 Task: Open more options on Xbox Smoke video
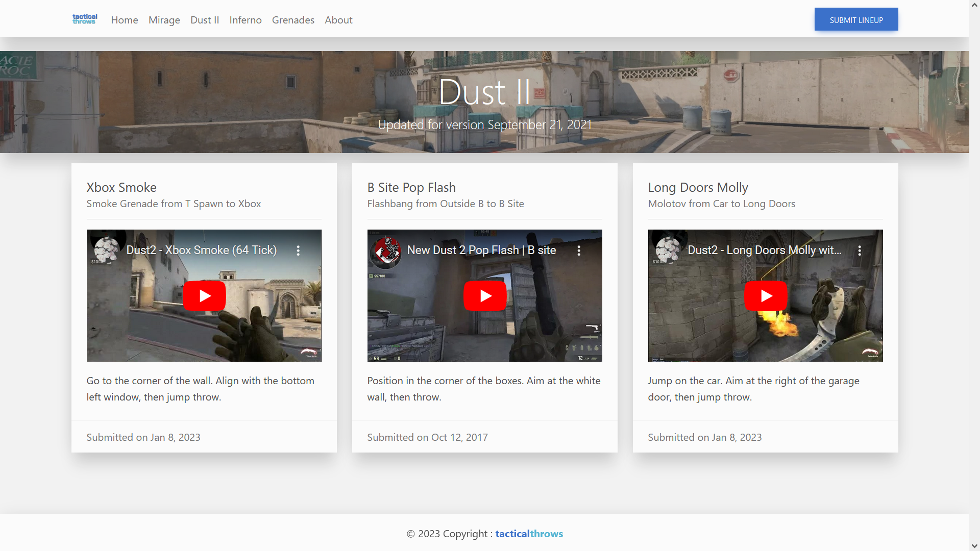point(298,251)
